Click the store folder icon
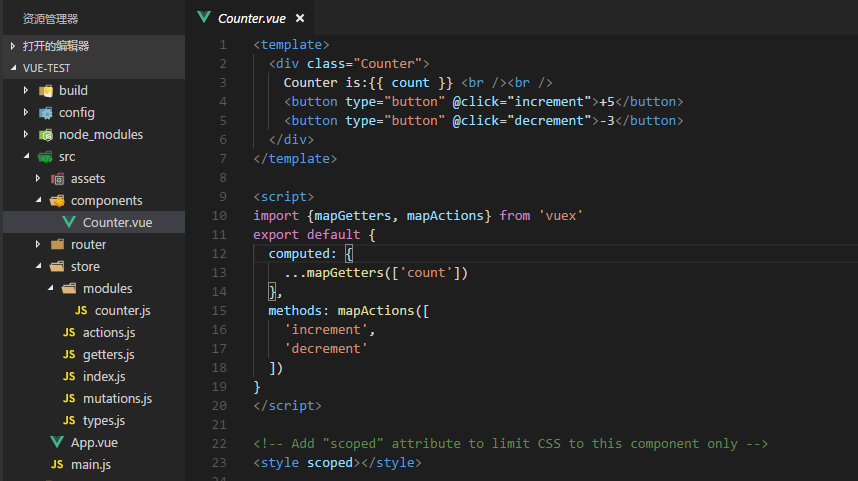This screenshot has height=481, width=858. [57, 266]
